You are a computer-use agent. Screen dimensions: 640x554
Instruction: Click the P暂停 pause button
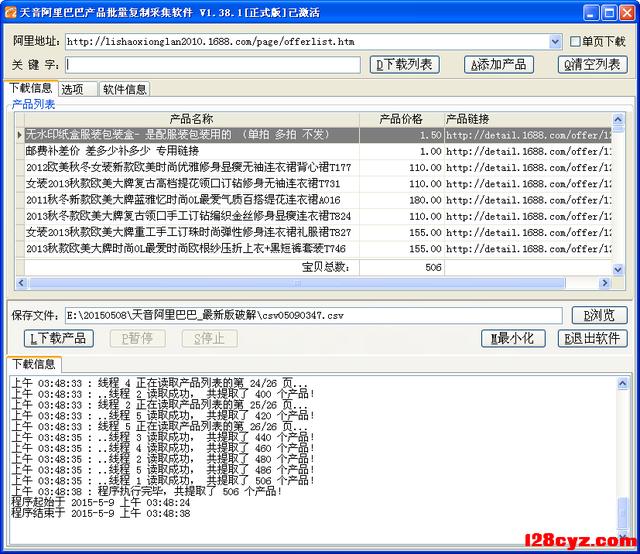pyautogui.click(x=138, y=338)
